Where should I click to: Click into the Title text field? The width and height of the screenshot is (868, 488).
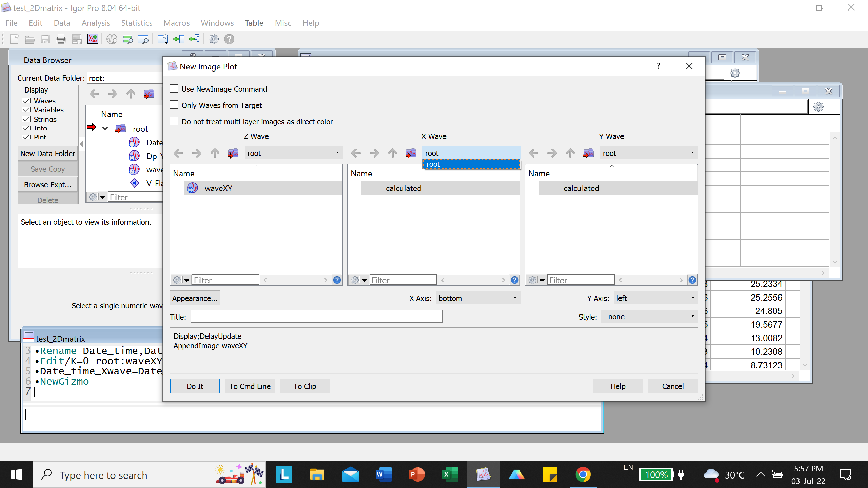click(x=316, y=317)
